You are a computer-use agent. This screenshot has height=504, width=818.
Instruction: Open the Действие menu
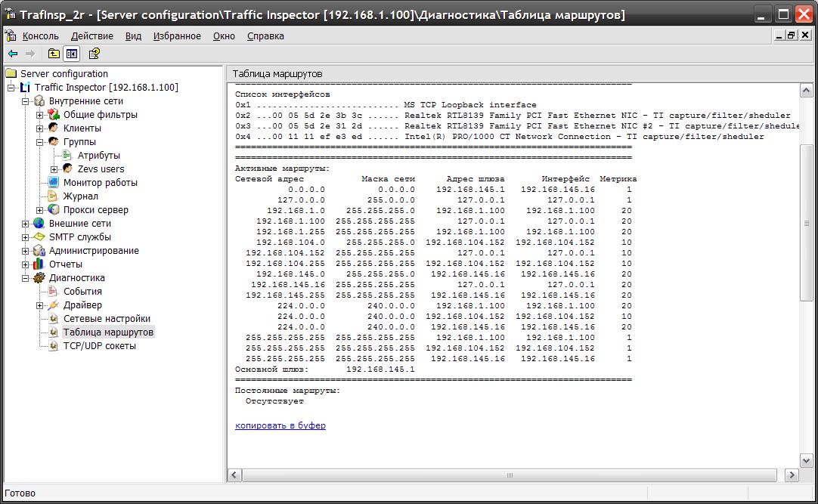click(x=91, y=36)
